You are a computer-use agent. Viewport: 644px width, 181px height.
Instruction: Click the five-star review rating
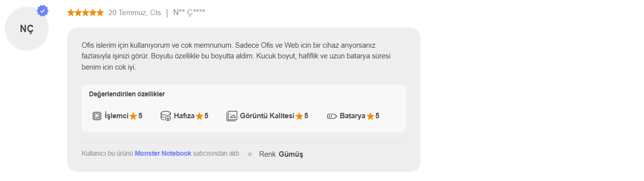pyautogui.click(x=85, y=13)
